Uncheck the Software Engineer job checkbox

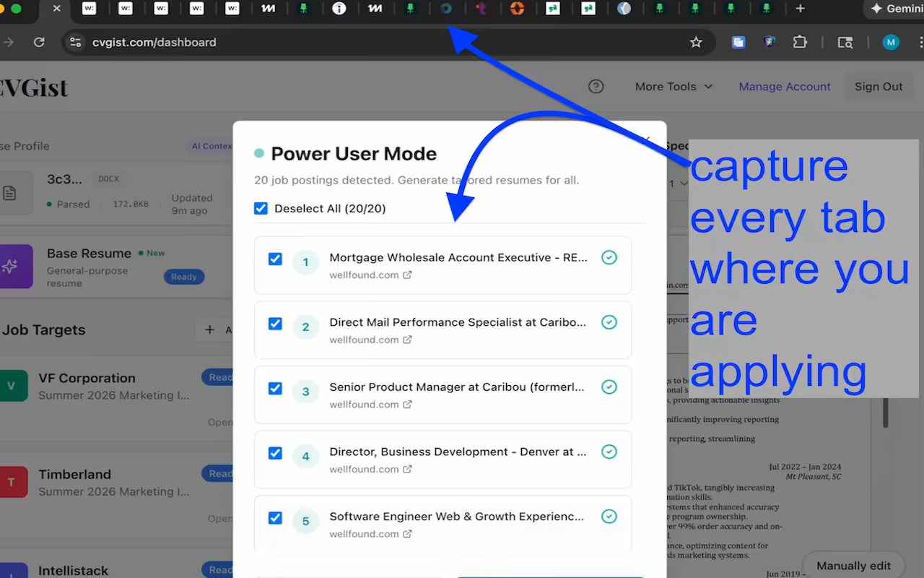click(x=275, y=517)
